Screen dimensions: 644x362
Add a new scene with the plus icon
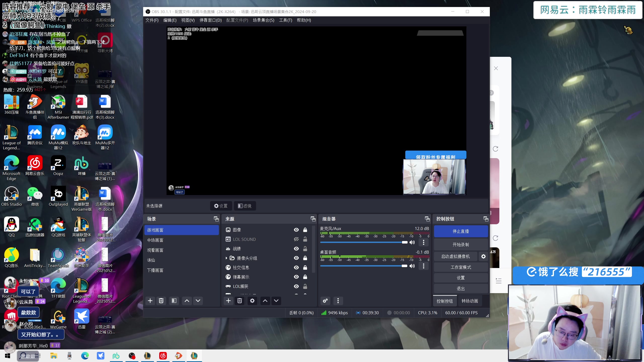click(x=150, y=301)
